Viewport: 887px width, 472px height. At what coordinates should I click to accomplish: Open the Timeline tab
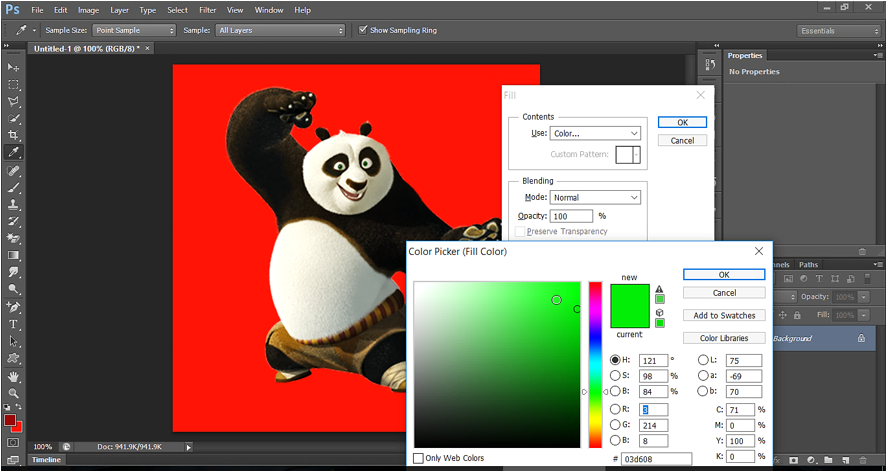pyautogui.click(x=46, y=460)
